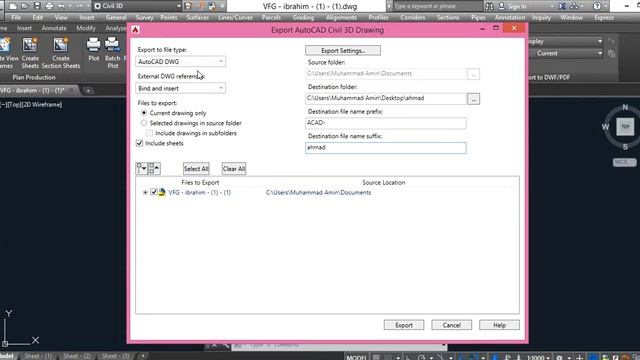Click the Create Section Sheets ribbon icon
Screen dimensions: 640x360
[x=60, y=45]
